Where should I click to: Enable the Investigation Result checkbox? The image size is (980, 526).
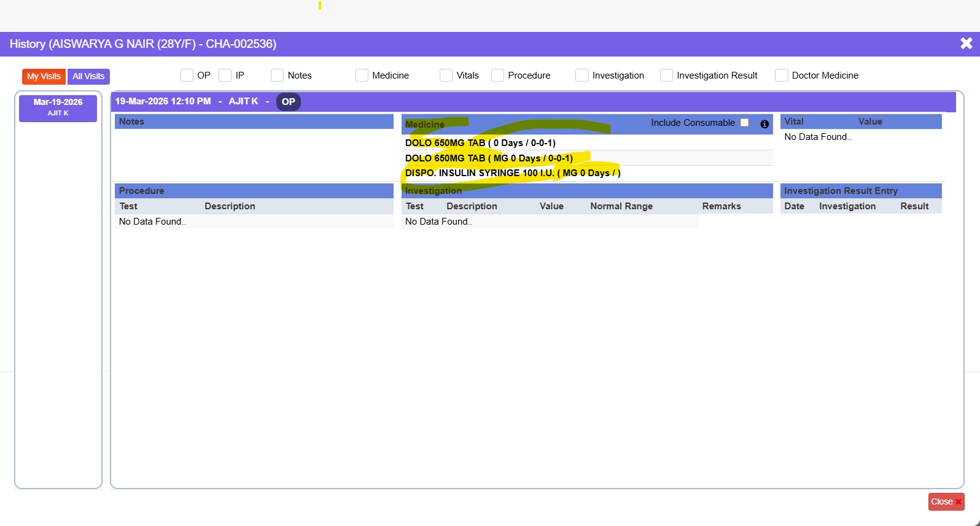coord(667,75)
